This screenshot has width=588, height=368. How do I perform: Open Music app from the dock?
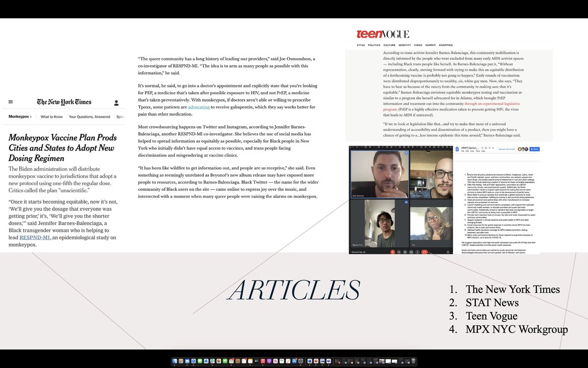click(x=263, y=361)
